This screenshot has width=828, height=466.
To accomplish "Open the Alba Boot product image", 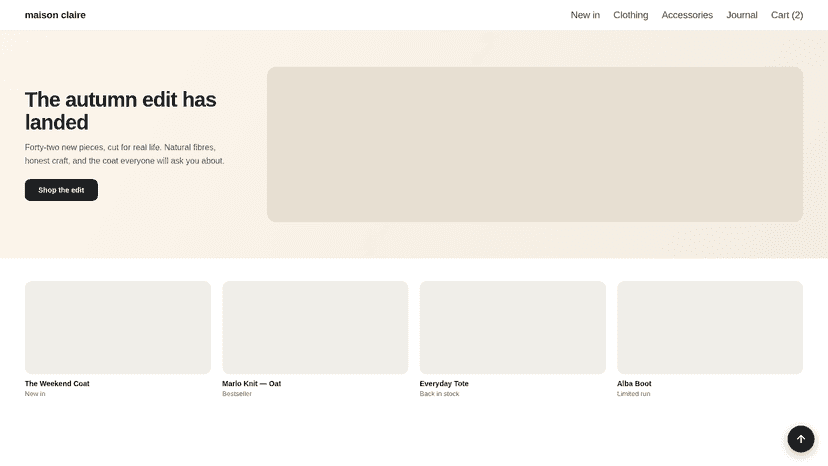I will [x=710, y=328].
